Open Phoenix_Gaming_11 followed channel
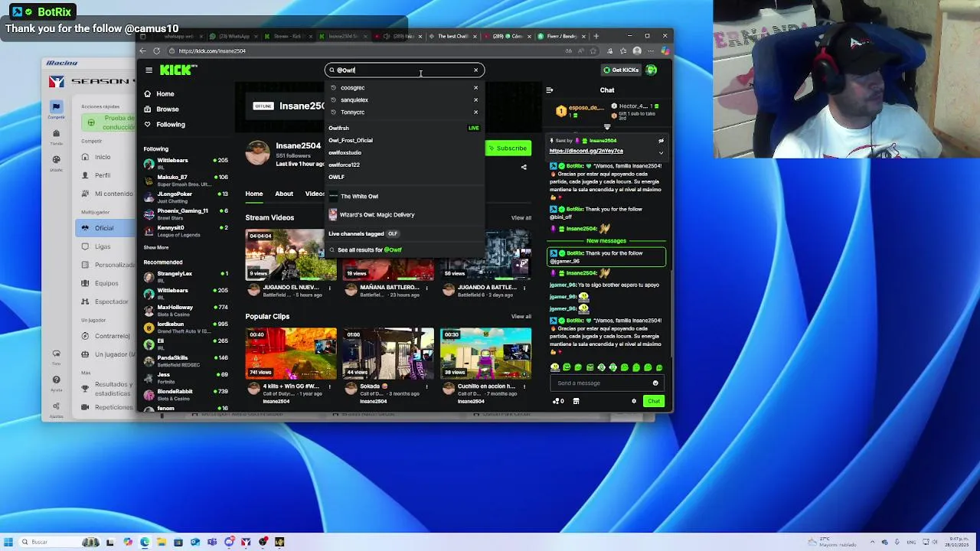980x551 pixels. 185,213
